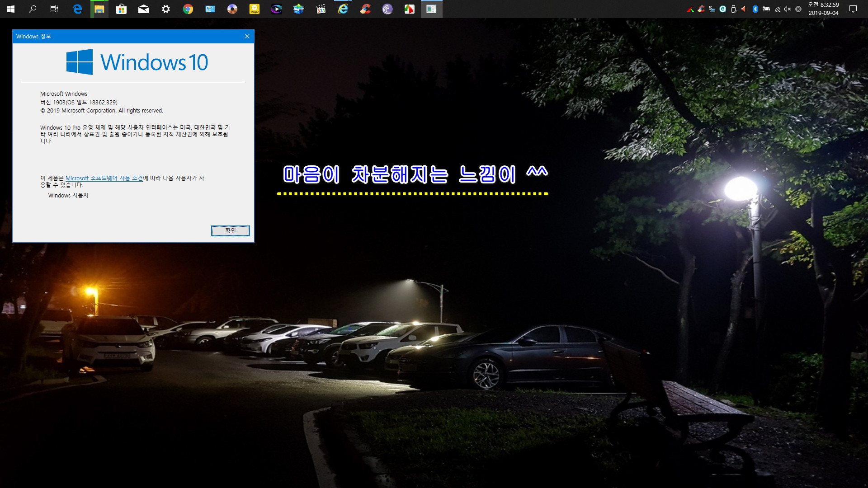Open Task View on taskbar
This screenshot has height=488, width=868.
coord(54,9)
